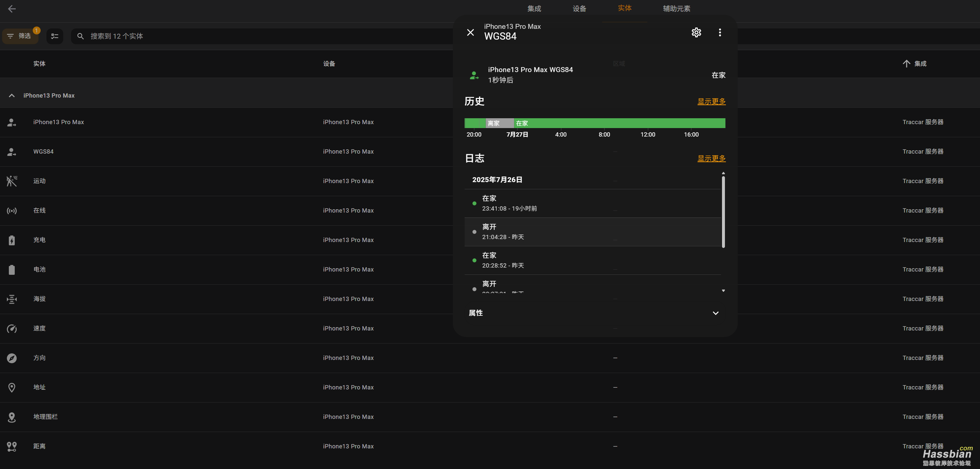Click the 距离 distance markers icon

tap(12, 446)
